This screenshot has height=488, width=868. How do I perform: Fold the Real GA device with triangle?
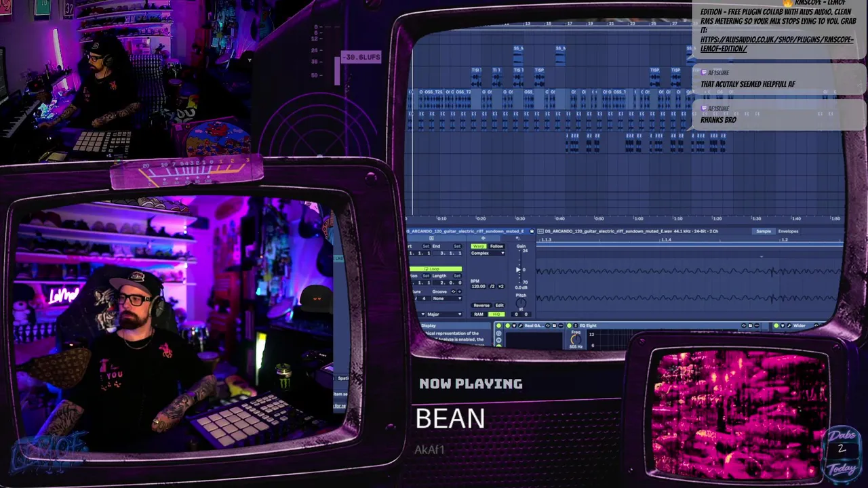pos(514,325)
